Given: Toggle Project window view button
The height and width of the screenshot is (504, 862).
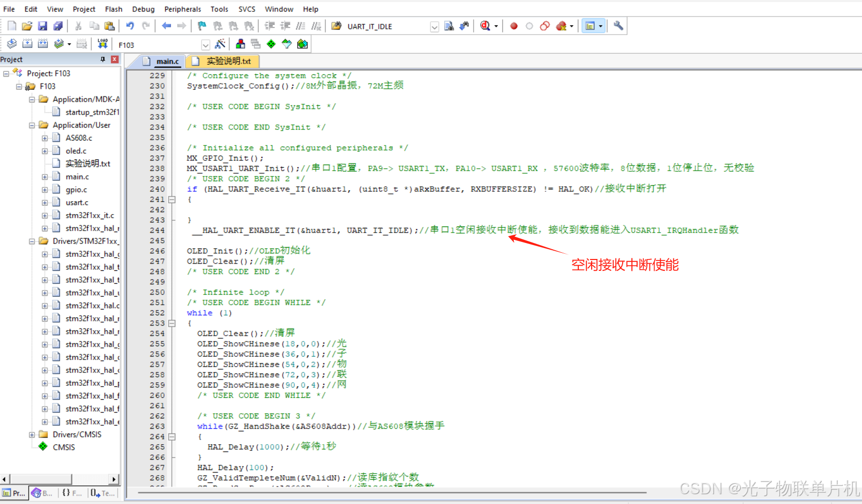Looking at the screenshot, I should click(x=590, y=26).
